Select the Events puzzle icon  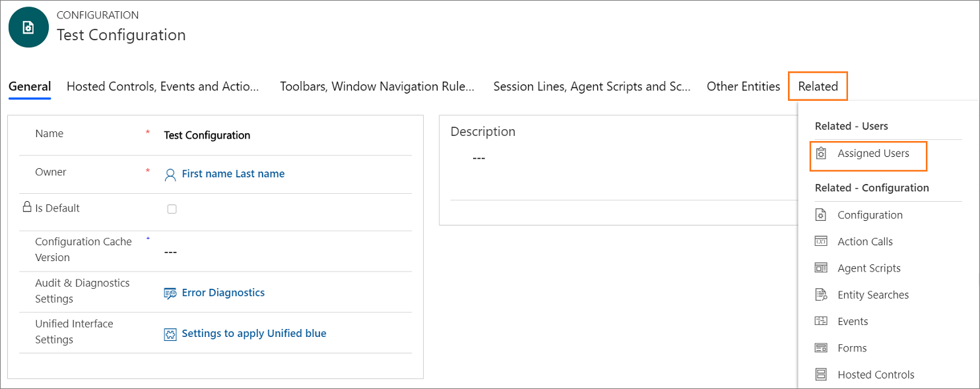click(821, 321)
